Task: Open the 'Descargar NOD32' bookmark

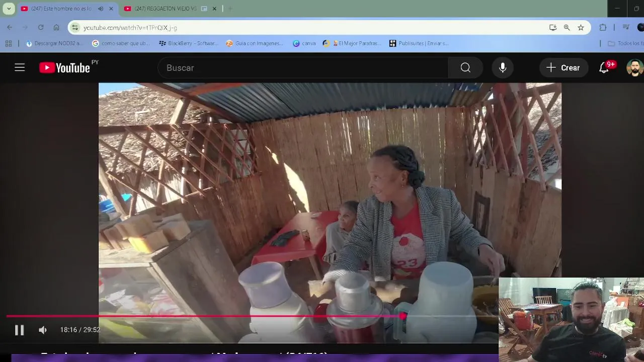Action: pyautogui.click(x=53, y=43)
